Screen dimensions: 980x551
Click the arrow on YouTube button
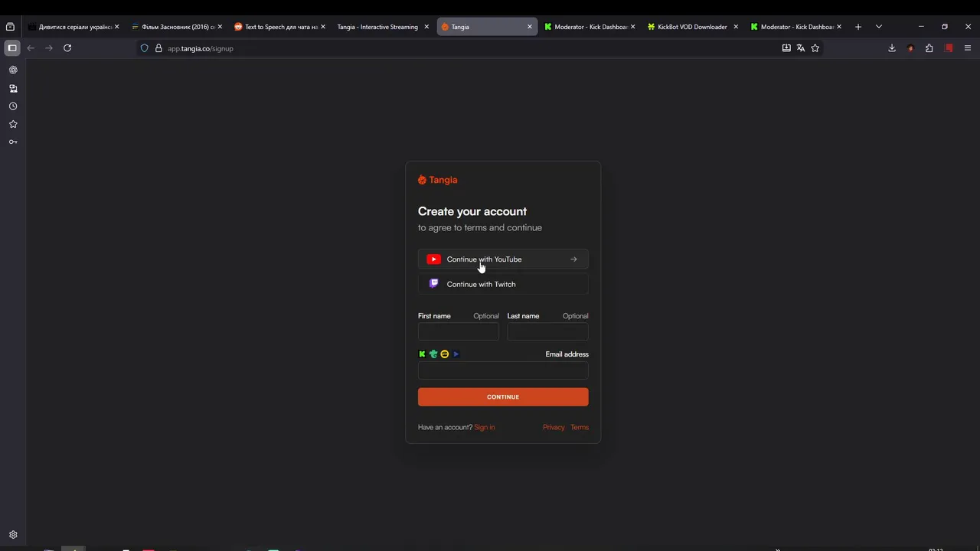coord(573,259)
